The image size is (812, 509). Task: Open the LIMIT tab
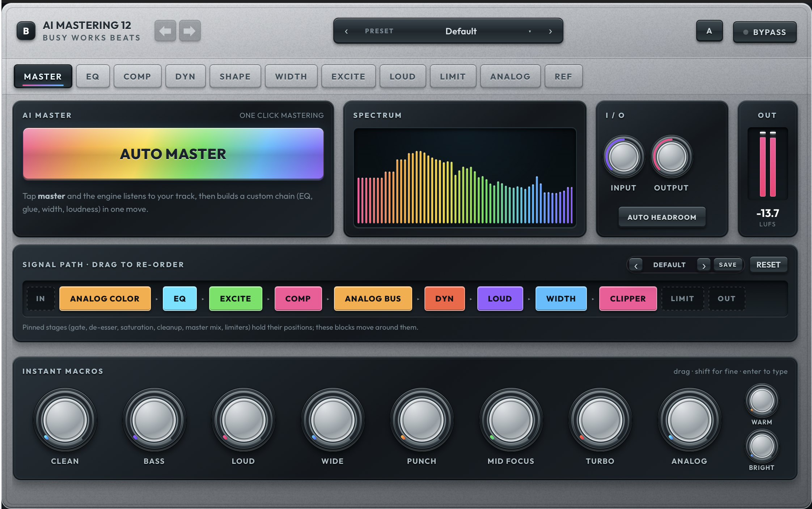coord(453,76)
